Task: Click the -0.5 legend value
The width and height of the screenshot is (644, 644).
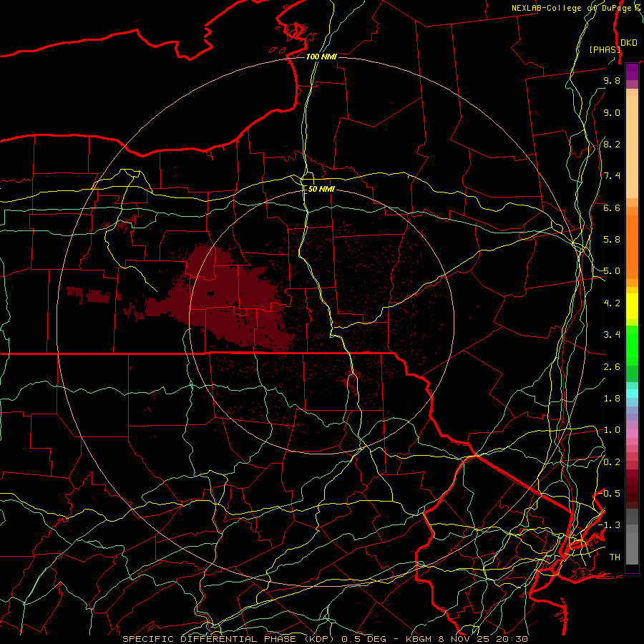Action: [609, 494]
